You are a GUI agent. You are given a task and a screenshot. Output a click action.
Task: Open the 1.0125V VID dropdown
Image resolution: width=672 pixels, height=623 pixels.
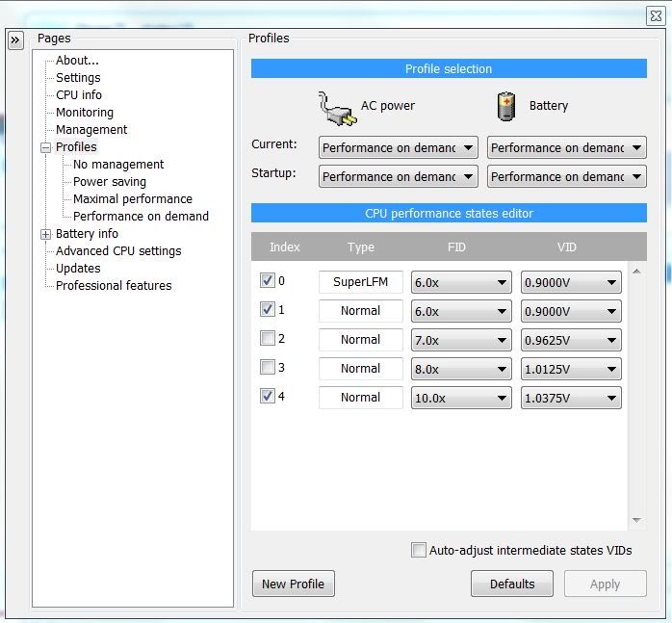click(x=571, y=369)
